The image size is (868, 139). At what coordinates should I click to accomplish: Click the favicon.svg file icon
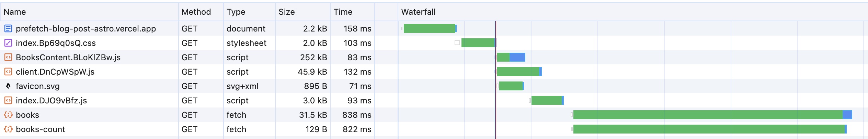coord(8,86)
